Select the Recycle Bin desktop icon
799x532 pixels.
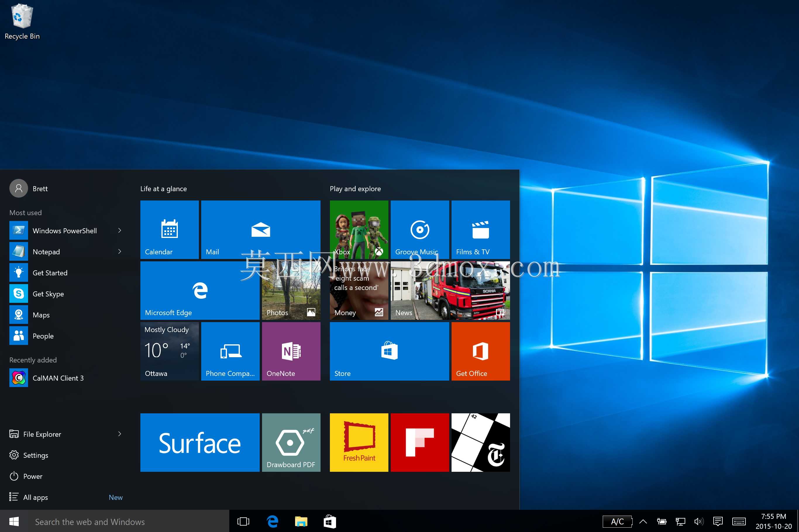click(22, 22)
